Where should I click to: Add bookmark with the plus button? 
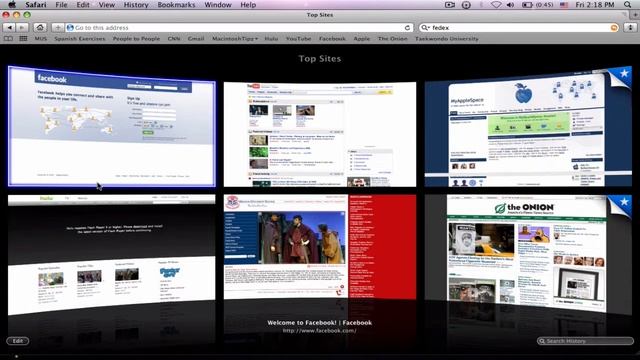(58, 27)
